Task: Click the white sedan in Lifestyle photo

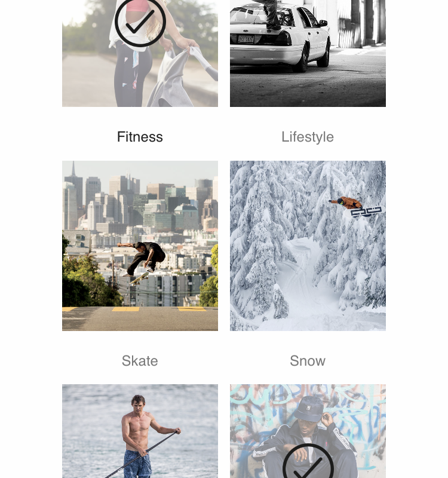Action: pyautogui.click(x=279, y=36)
